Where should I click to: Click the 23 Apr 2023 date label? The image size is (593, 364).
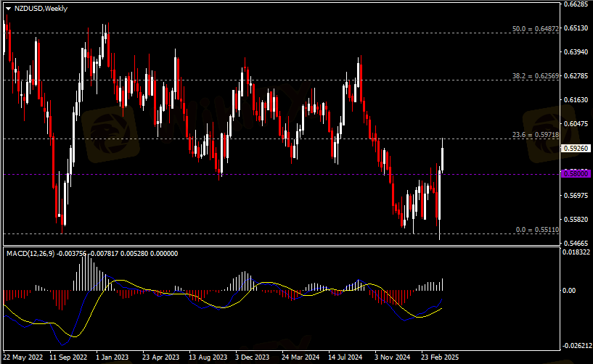point(160,357)
